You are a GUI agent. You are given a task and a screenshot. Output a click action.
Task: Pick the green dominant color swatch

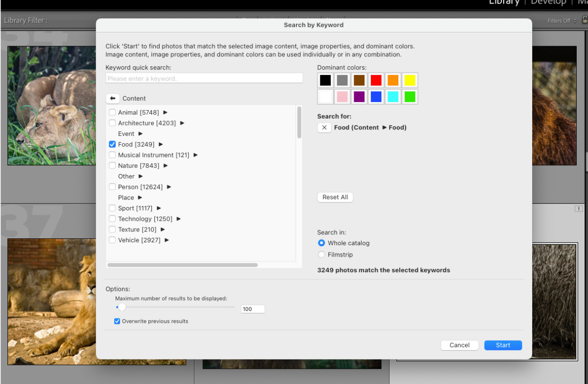[x=410, y=97]
